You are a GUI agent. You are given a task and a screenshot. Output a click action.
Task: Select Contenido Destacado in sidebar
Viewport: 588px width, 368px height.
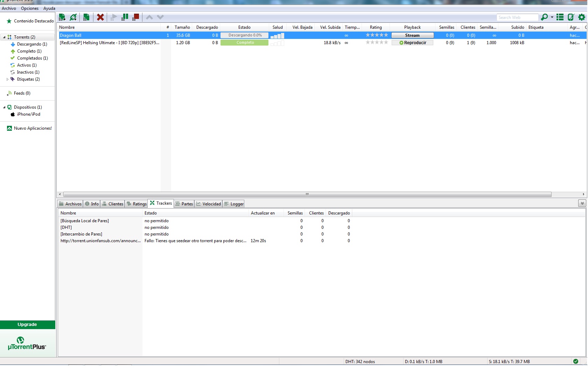pyautogui.click(x=30, y=21)
